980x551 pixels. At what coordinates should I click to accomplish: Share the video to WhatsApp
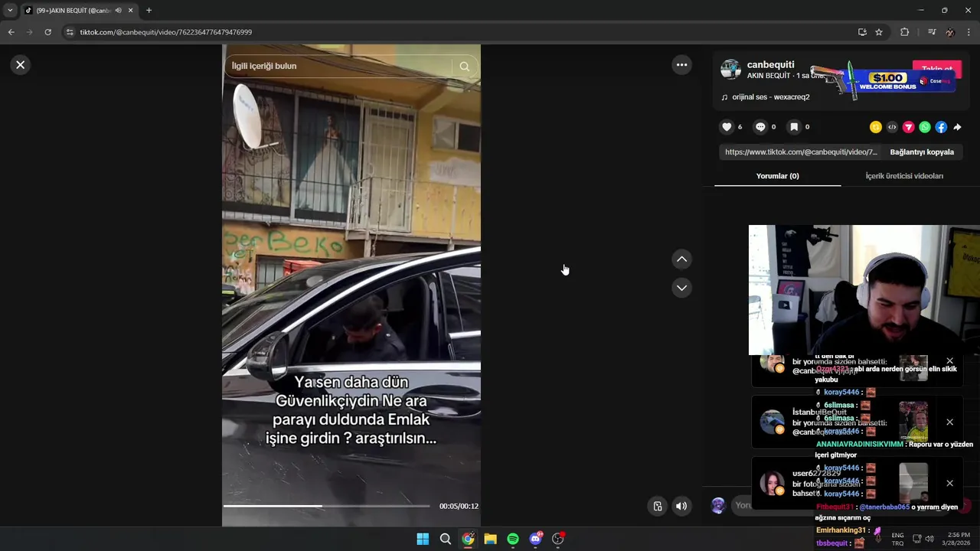click(x=925, y=127)
